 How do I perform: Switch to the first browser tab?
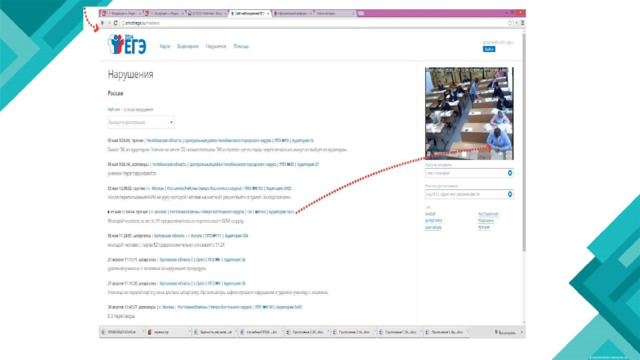click(x=121, y=13)
